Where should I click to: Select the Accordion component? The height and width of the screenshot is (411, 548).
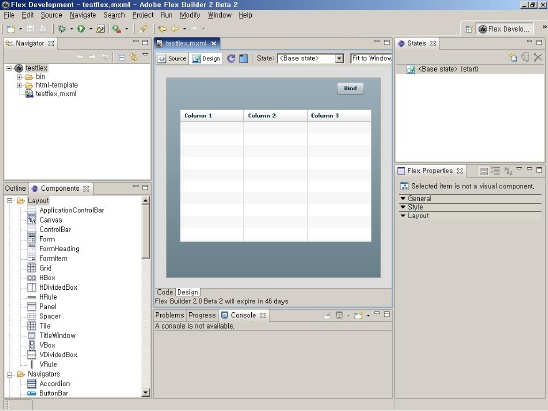55,383
